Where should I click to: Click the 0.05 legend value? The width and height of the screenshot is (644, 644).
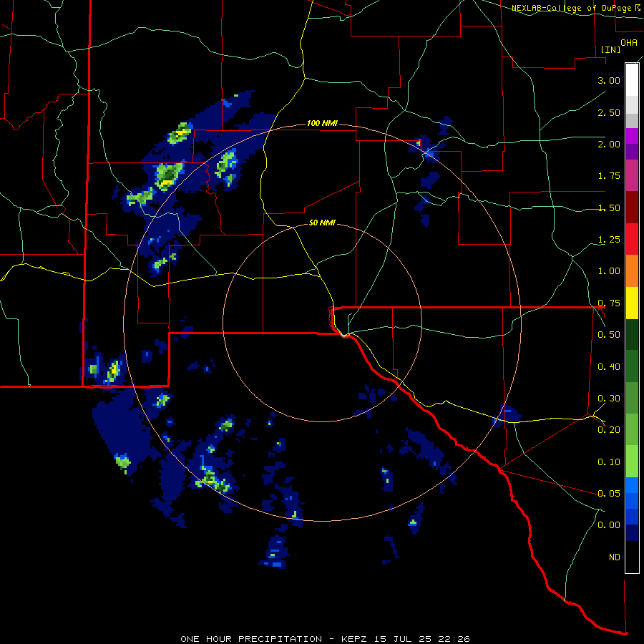[x=609, y=494]
